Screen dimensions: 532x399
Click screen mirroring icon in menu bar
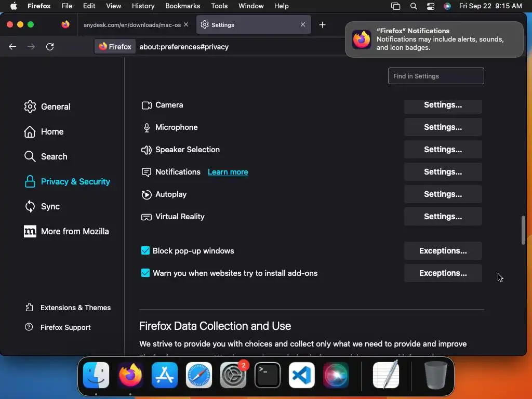tap(395, 6)
